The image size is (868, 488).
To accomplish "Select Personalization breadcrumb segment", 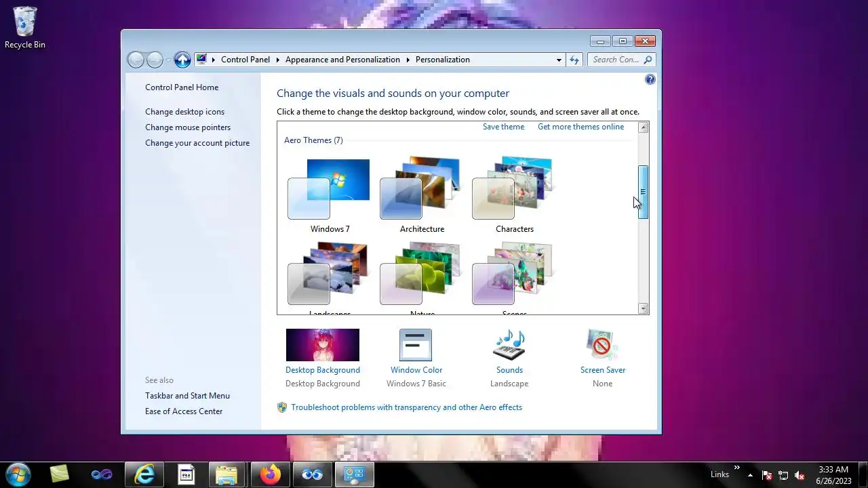I will pyautogui.click(x=443, y=60).
